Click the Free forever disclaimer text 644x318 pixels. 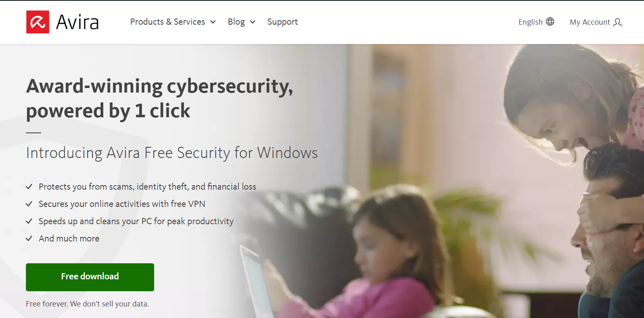[x=87, y=304]
